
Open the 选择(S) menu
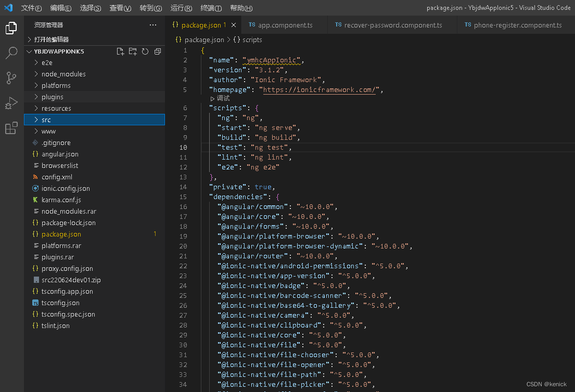[91, 8]
